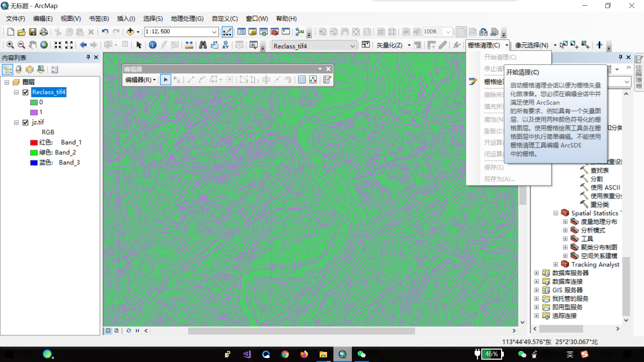Screen dimensions: 644x362
Task: Save the map document
Action: 33,32
